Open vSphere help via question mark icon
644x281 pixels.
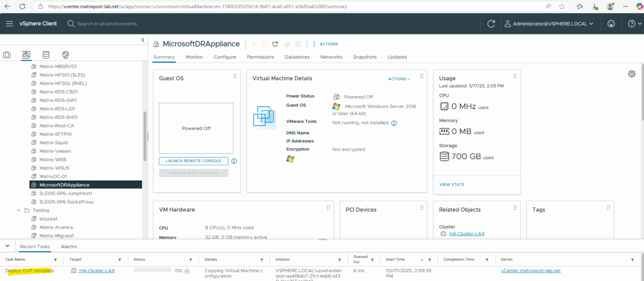pos(631,23)
